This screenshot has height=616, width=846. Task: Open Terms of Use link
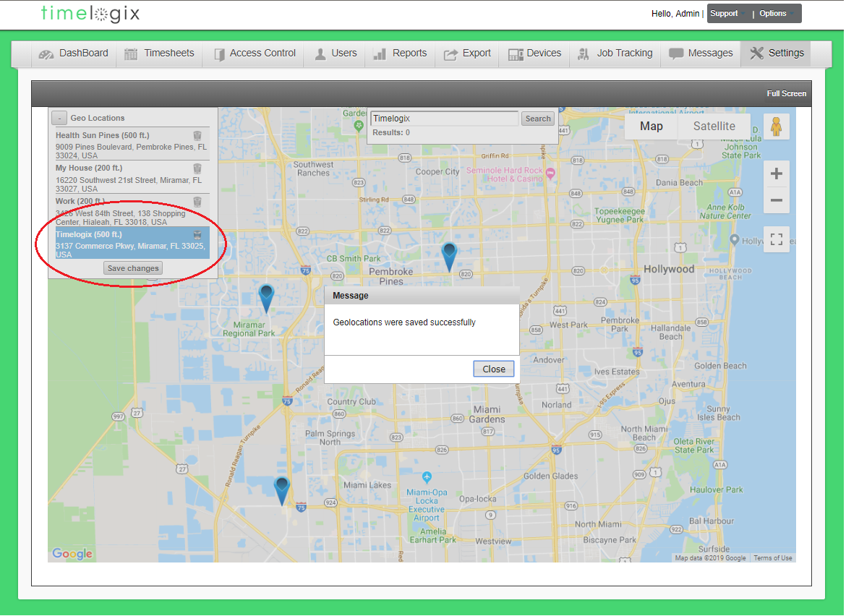773,557
